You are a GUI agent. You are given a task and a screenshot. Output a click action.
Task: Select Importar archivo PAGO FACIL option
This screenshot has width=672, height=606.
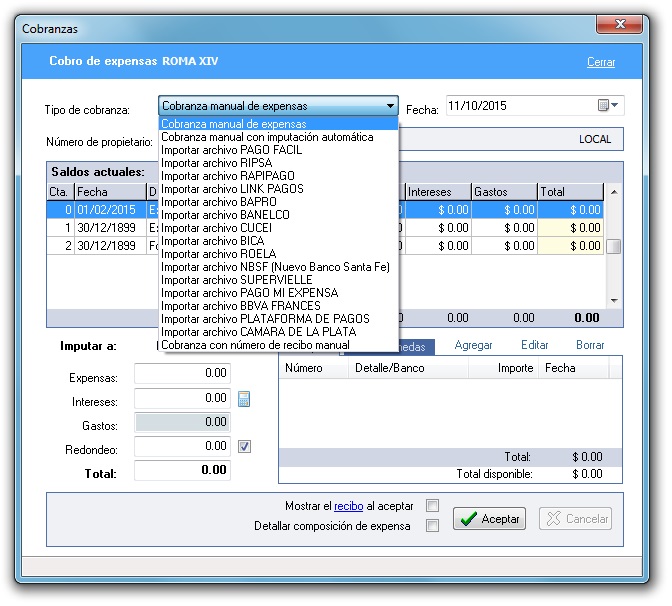(x=231, y=150)
